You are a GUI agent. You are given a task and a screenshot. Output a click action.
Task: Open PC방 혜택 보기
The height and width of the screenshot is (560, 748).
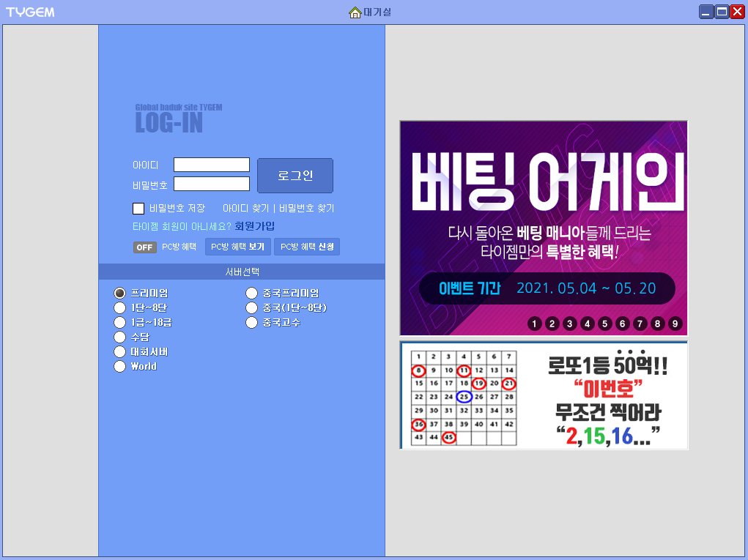[x=238, y=247]
